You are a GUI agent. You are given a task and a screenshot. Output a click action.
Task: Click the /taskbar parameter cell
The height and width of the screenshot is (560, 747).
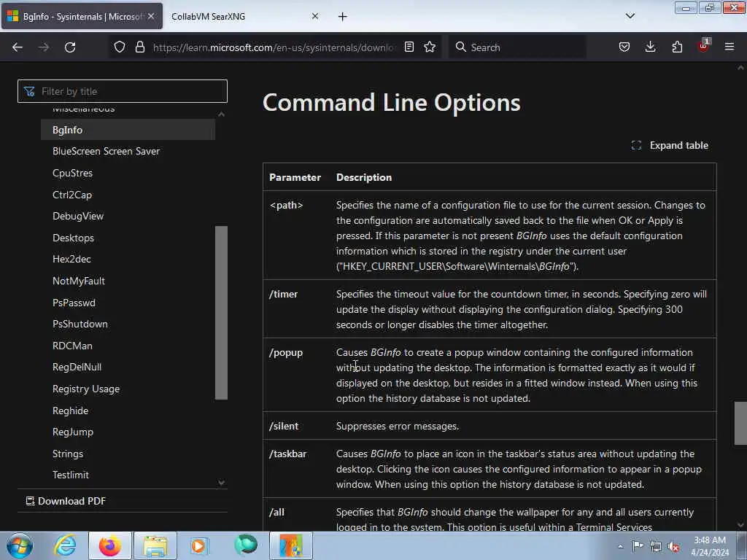[x=296, y=469]
